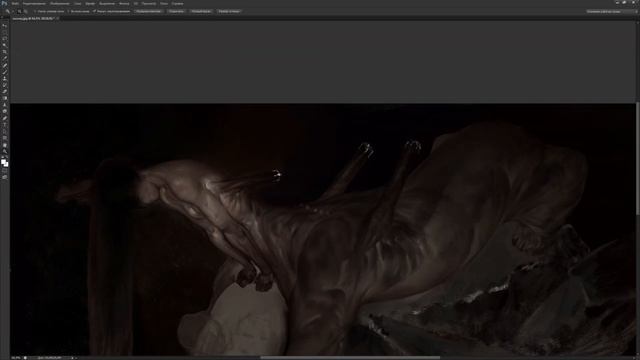This screenshot has width=640, height=360.
Task: Select the Lasso tool
Action: (4, 39)
